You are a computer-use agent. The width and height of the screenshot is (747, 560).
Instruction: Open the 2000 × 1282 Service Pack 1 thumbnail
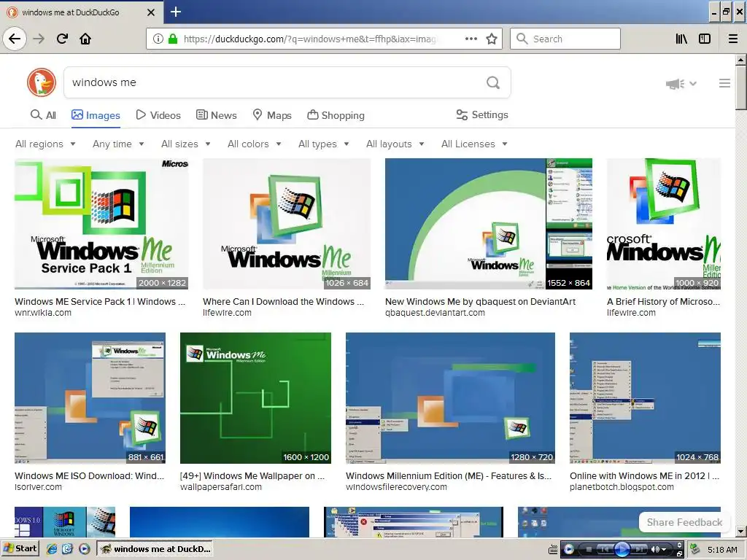[101, 224]
